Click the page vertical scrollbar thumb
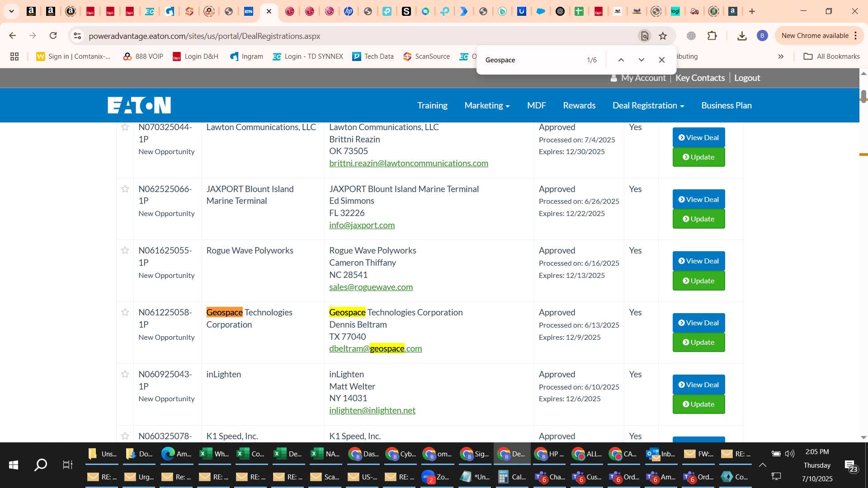This screenshot has width=868, height=488. pyautogui.click(x=863, y=96)
